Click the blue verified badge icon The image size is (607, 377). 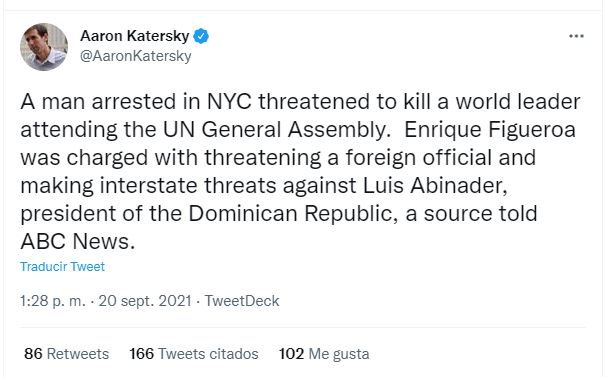tap(201, 36)
